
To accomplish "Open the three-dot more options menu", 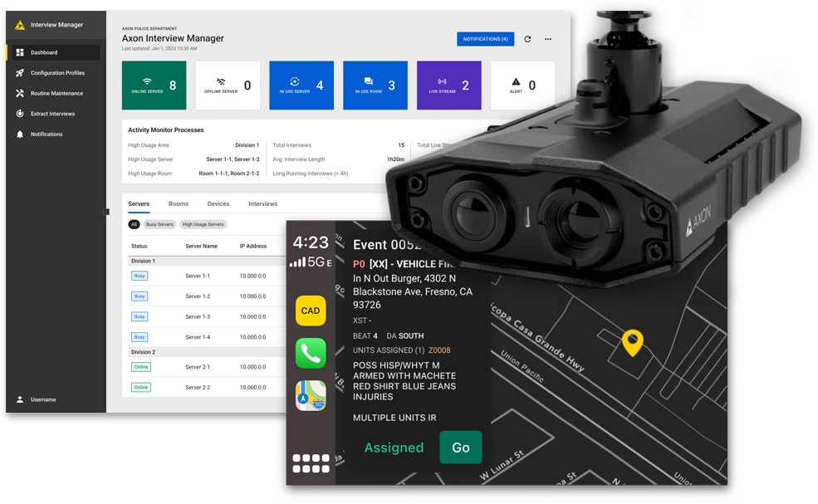I will pos(548,39).
